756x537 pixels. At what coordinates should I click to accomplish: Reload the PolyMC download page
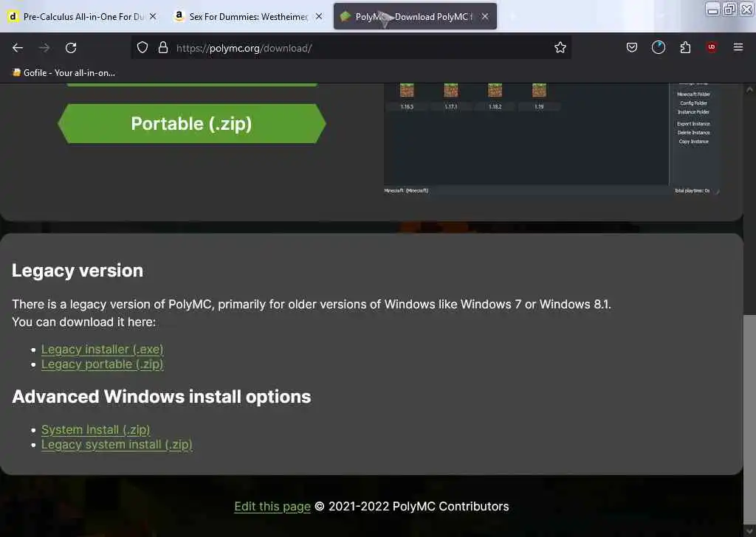[71, 48]
